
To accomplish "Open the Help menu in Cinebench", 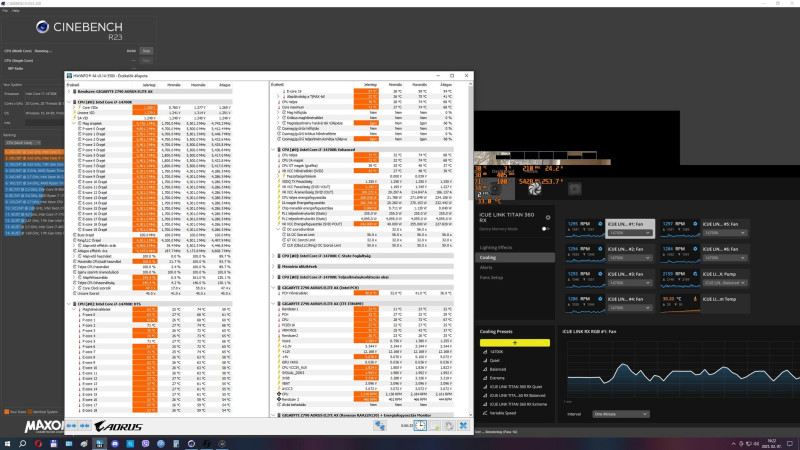I will 15,10.
